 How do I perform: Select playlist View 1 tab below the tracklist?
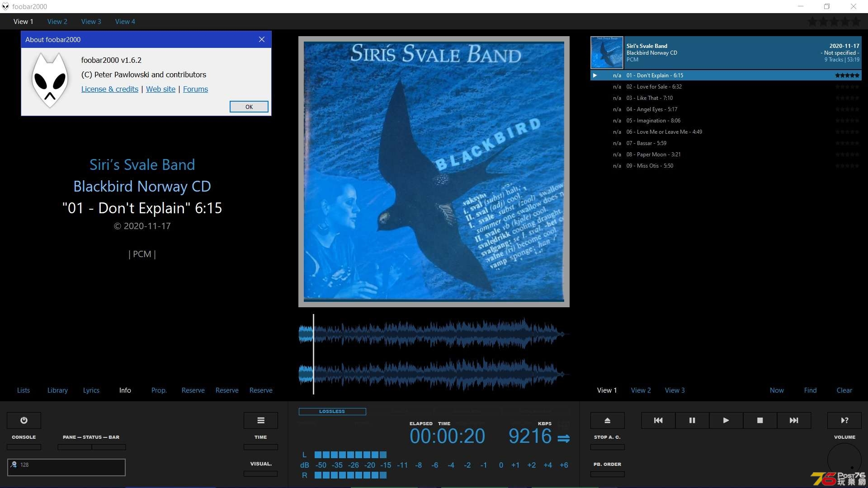click(607, 390)
